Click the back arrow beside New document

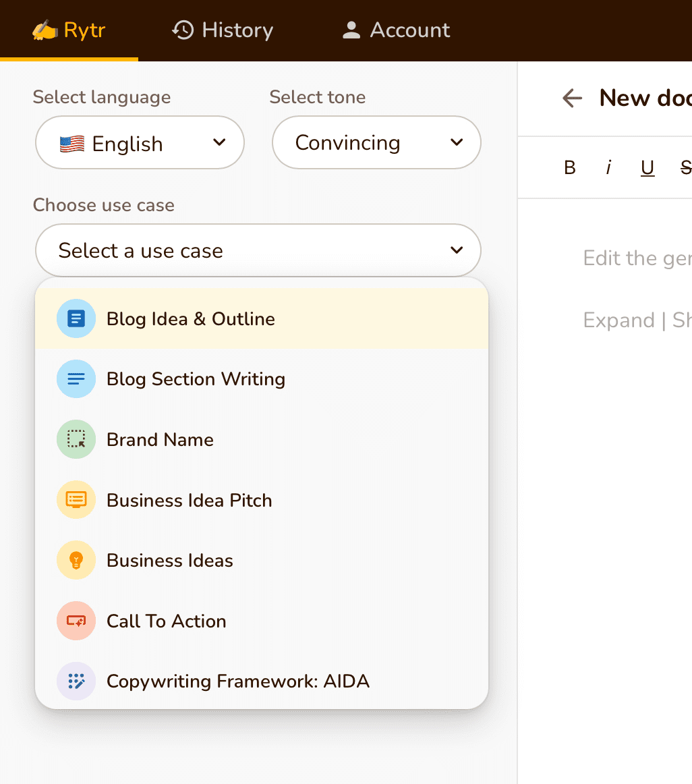[572, 99]
